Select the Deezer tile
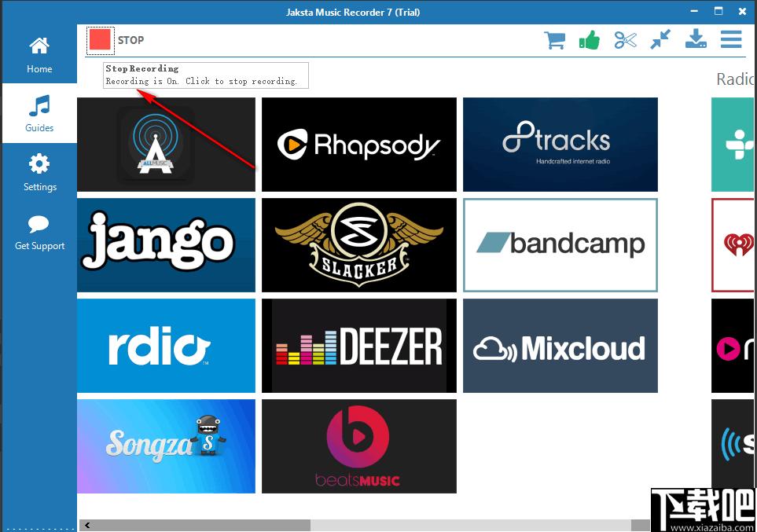 (x=358, y=346)
